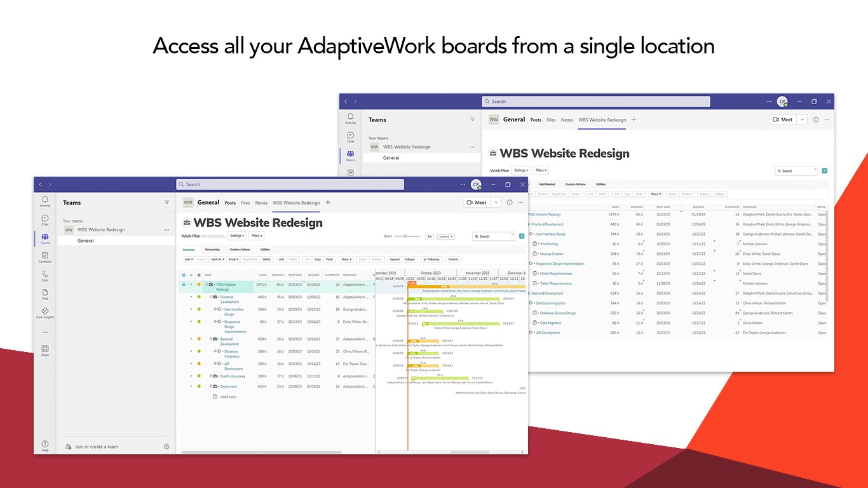Open Settings dropdown in back window
The height and width of the screenshot is (488, 868).
pyautogui.click(x=521, y=170)
